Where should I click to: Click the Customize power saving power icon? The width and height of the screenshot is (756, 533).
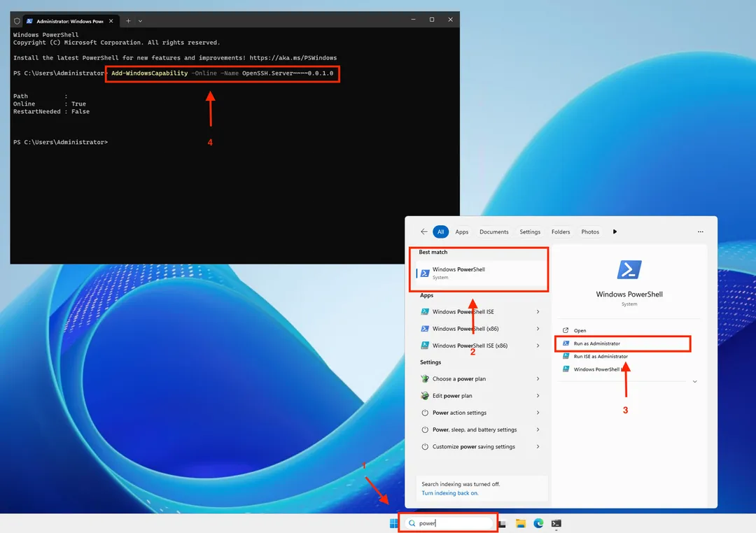tap(425, 447)
